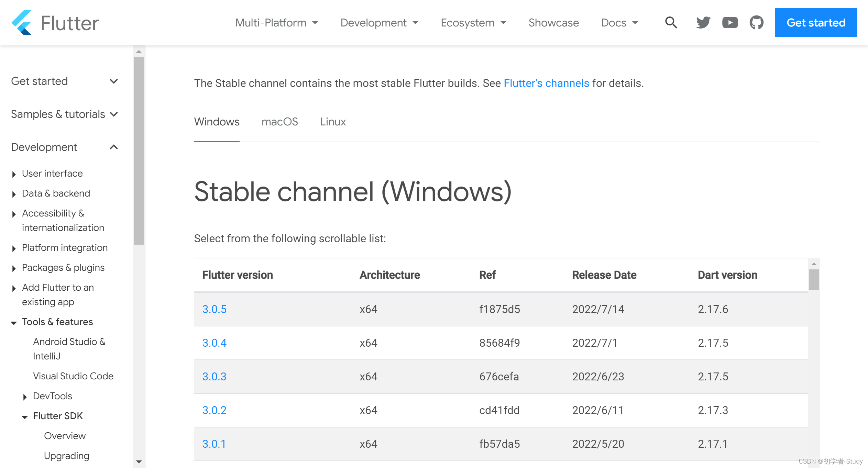This screenshot has width=868, height=468.
Task: Click the search magnifier icon
Action: pyautogui.click(x=671, y=22)
